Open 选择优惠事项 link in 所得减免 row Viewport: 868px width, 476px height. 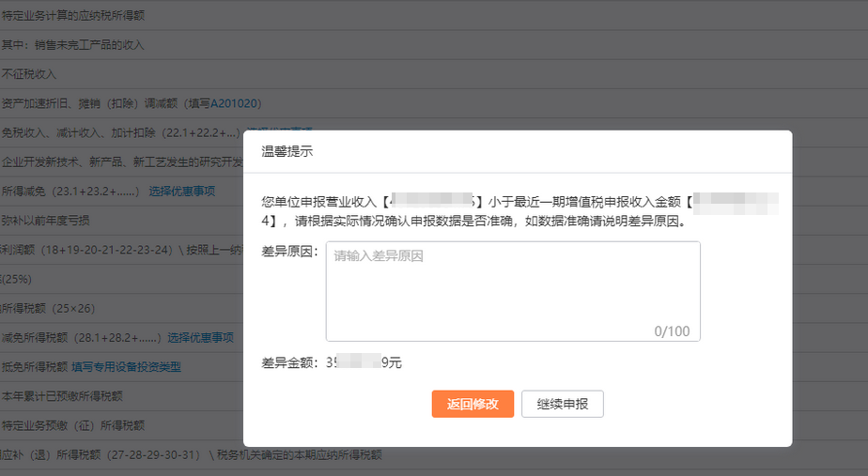(x=181, y=192)
